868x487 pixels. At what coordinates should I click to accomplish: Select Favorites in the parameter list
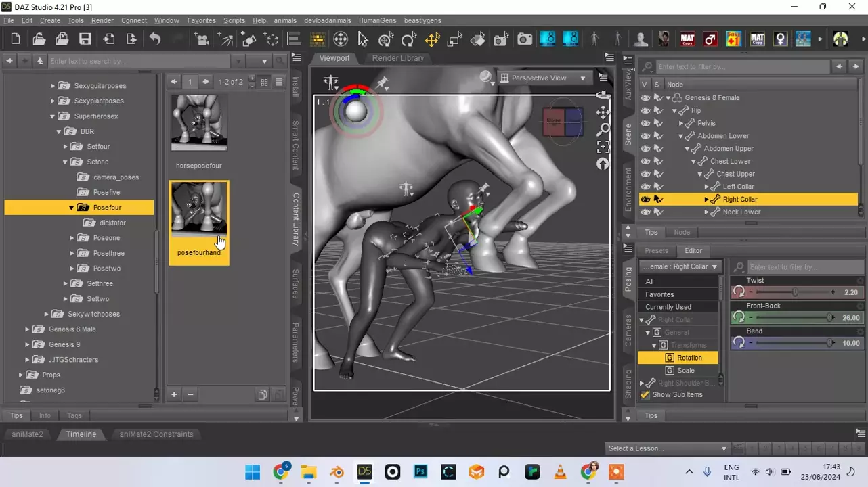coord(659,294)
